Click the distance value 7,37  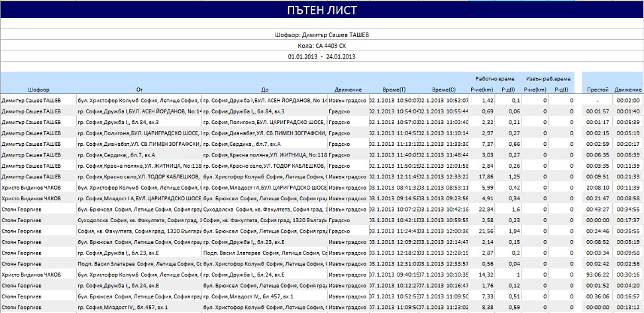tap(488, 144)
